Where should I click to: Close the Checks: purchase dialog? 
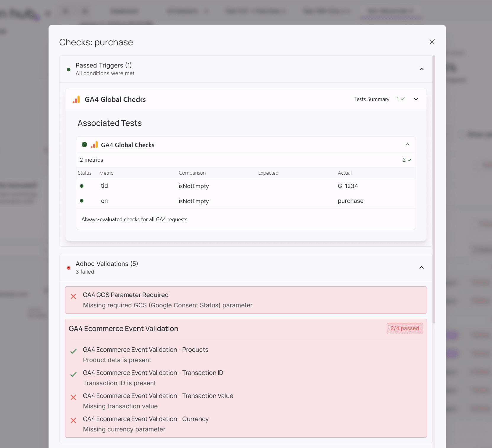[x=432, y=42]
